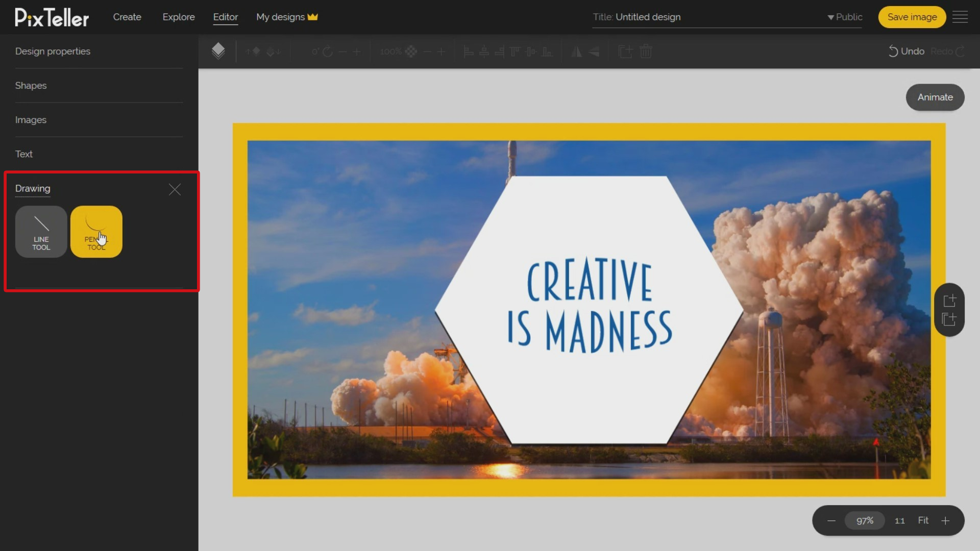Expand the Images section
The width and height of the screenshot is (980, 551).
[99, 120]
